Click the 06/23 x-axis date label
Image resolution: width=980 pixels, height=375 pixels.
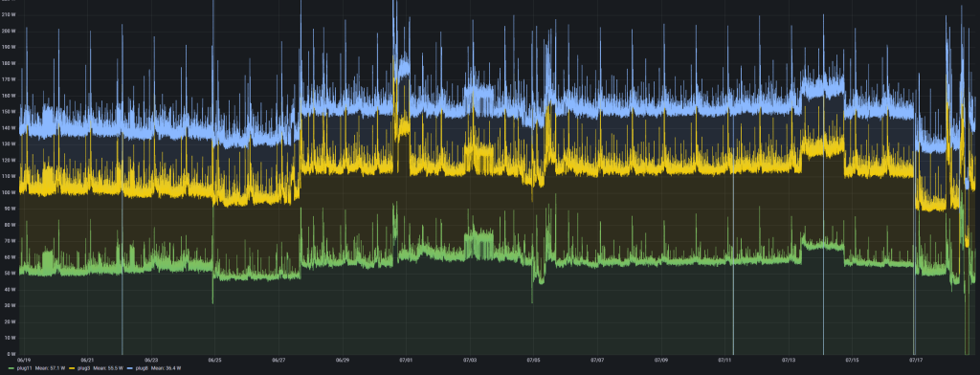point(151,360)
